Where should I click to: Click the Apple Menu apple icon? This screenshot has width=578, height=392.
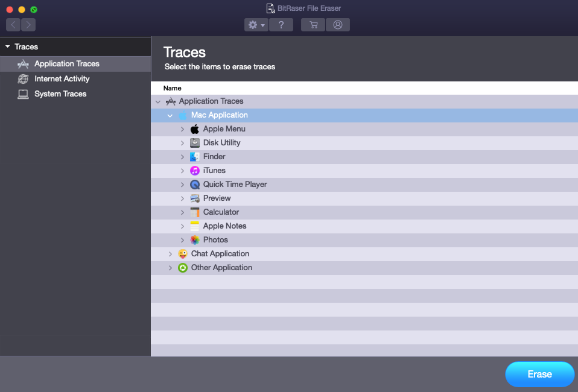point(195,129)
